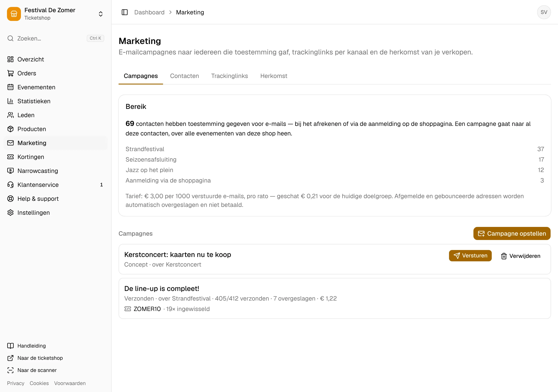Open Narrowcasting screen icon
Screen dimensions: 558x392
10,171
